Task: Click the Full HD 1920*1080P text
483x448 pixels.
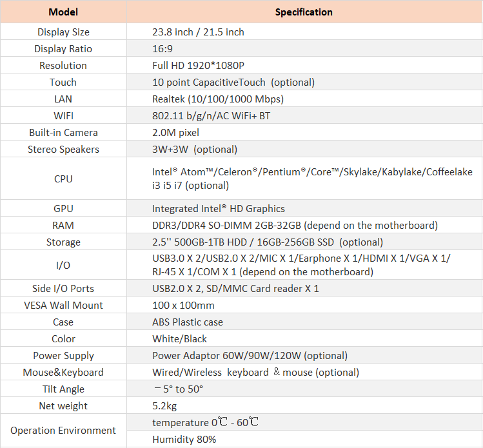Action: tap(198, 66)
